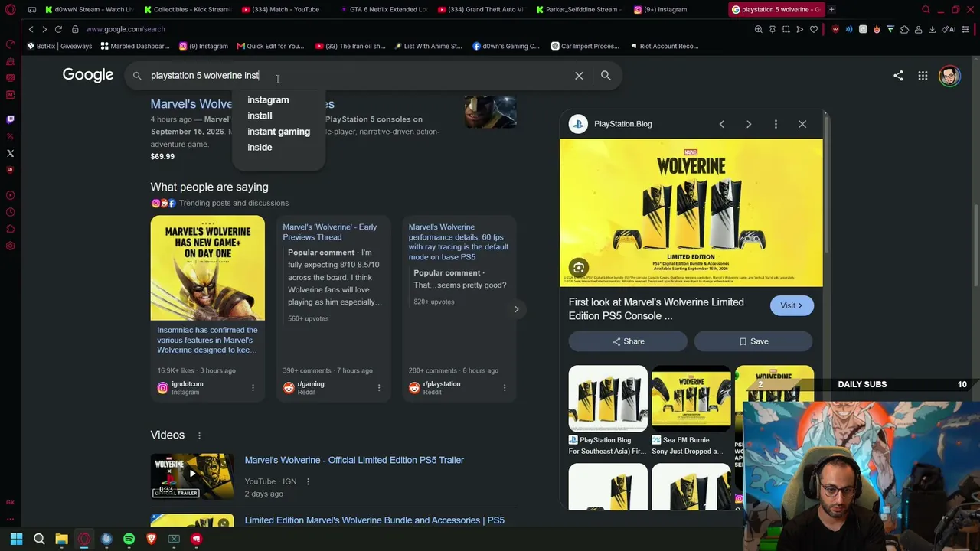Switch to the d0wwN Stream tab
Screen dimensions: 980x551
88,10
